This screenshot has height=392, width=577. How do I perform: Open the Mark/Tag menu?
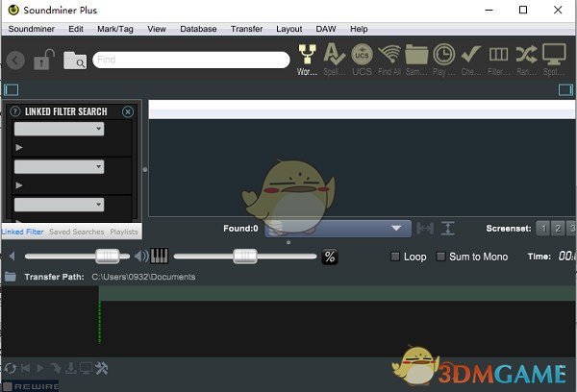[115, 29]
